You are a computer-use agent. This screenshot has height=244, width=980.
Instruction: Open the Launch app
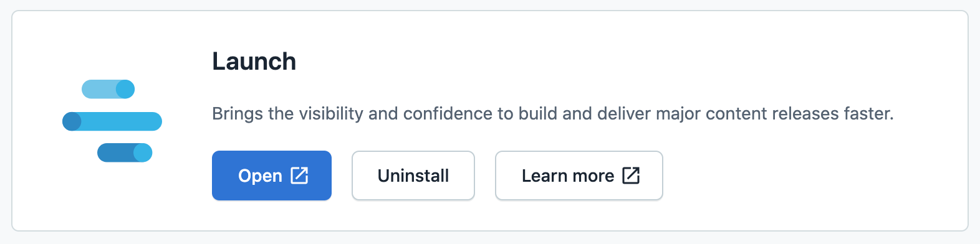[x=272, y=176]
